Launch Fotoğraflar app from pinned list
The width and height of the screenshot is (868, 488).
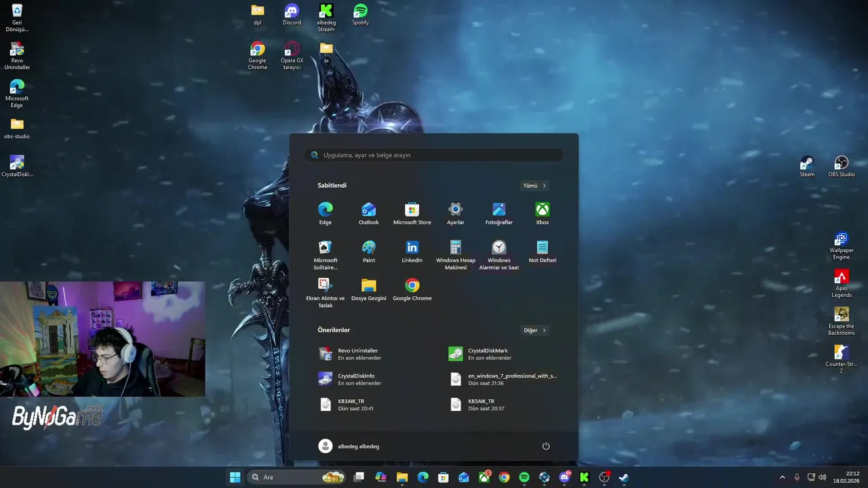(499, 213)
